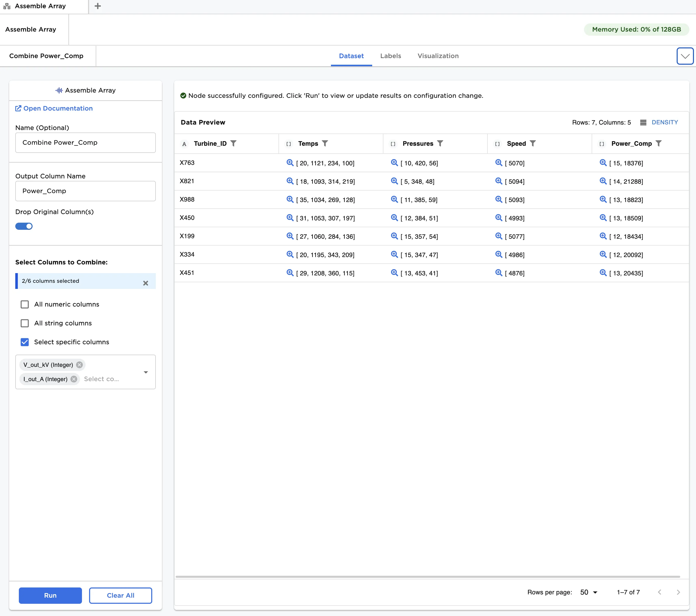Toggle Drop Original Column(s) switch
Image resolution: width=696 pixels, height=616 pixels.
click(x=24, y=226)
